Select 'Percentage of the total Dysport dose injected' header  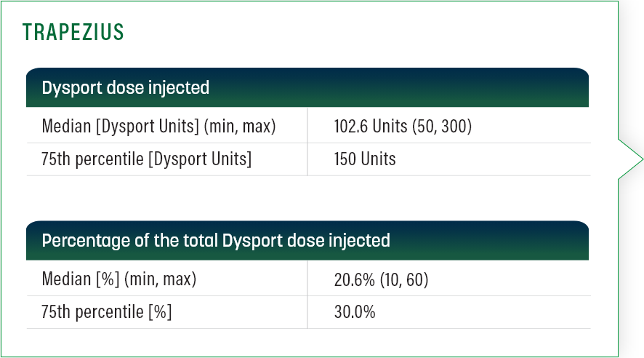(216, 240)
